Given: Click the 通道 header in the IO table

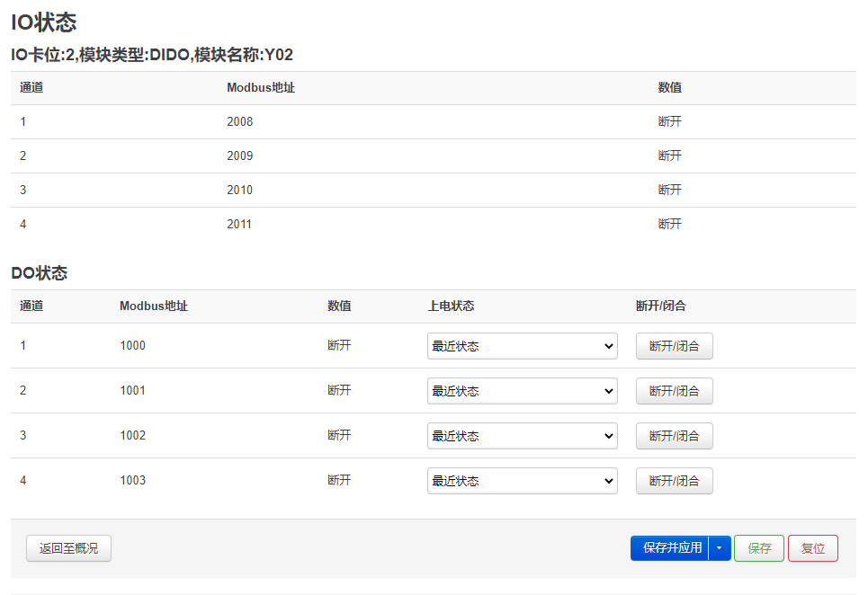Looking at the screenshot, I should point(31,87).
